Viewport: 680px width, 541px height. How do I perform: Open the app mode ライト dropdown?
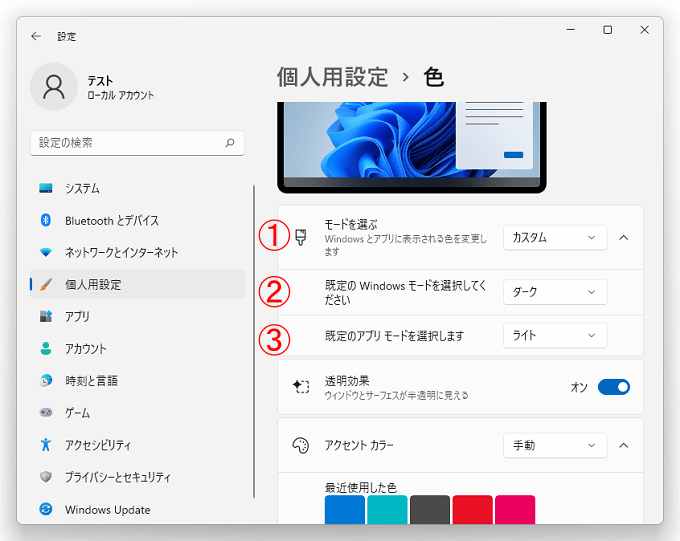555,335
